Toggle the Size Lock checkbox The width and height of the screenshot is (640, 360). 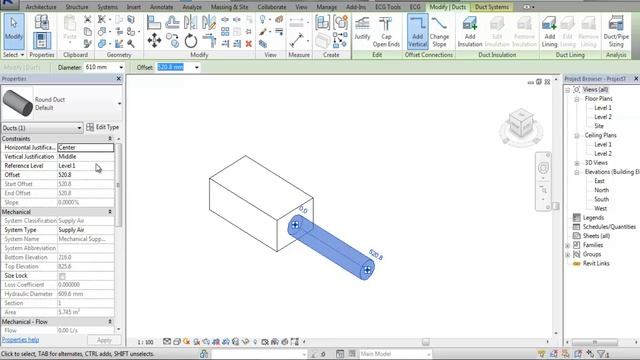pos(62,276)
